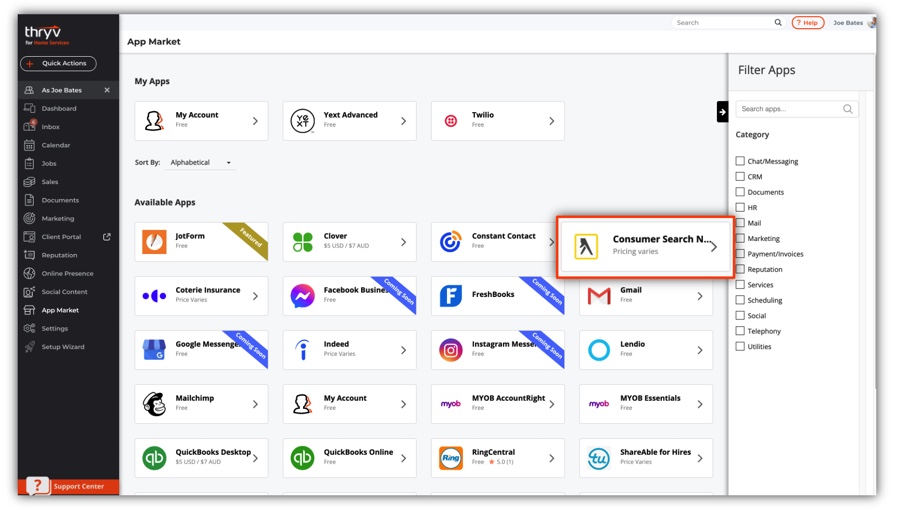Click the search magnifier icon in top bar
This screenshot has height=513, width=901.
[778, 23]
